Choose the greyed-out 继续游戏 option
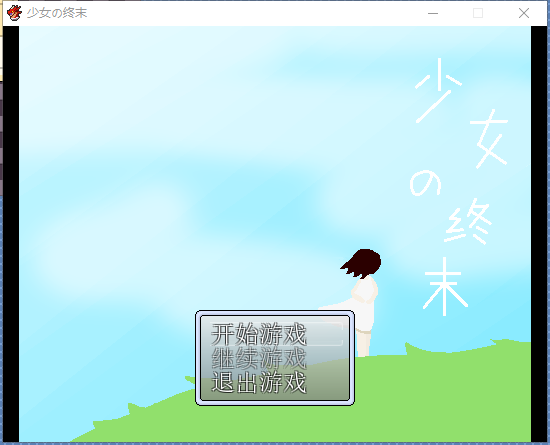Viewport: 550px width, 445px height. click(x=259, y=358)
